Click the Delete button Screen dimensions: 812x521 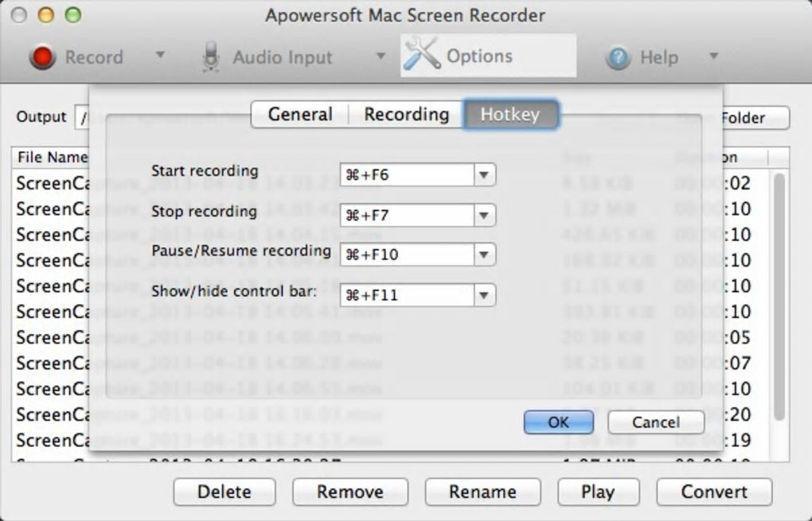[x=224, y=492]
